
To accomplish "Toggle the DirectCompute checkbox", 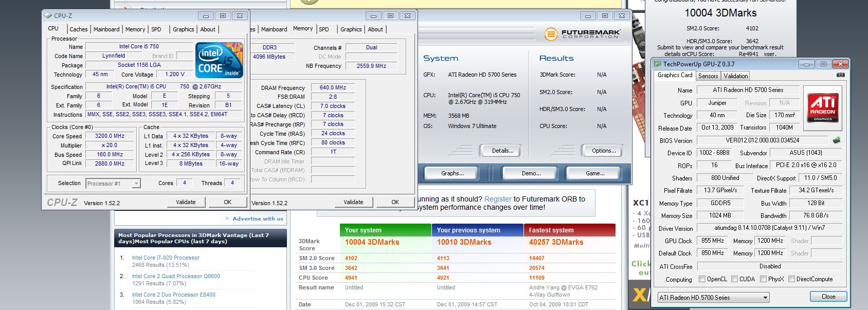I will click(792, 279).
